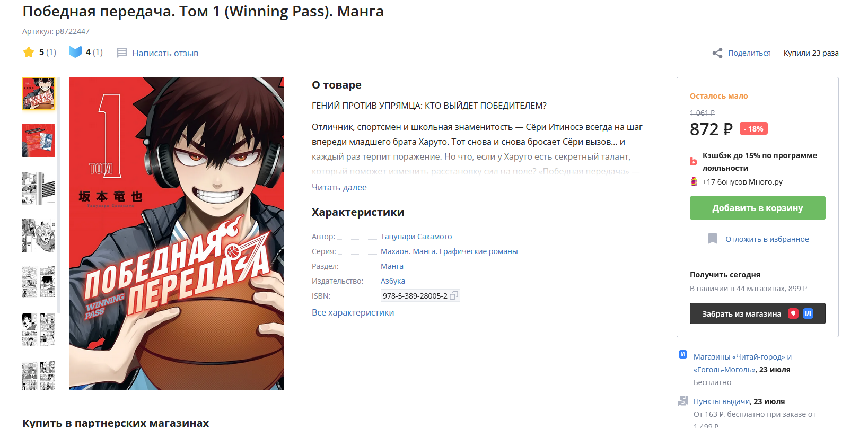Click the Много.ру bonus icon

coord(694,181)
